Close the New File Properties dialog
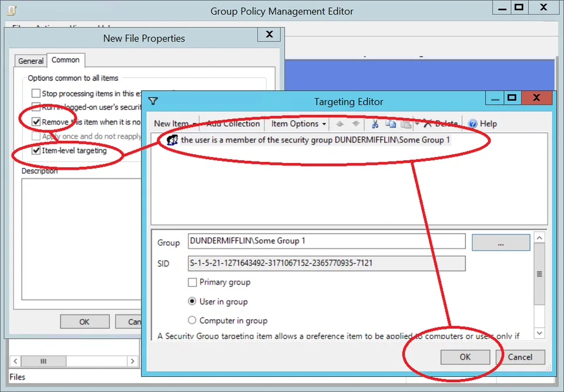 coord(268,35)
